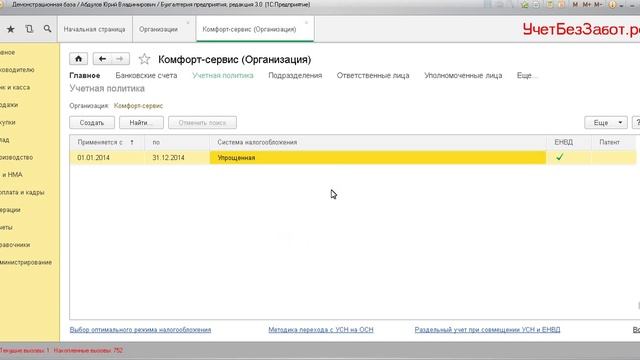Switch to Организации tab
This screenshot has width=640, height=360.
158,29
